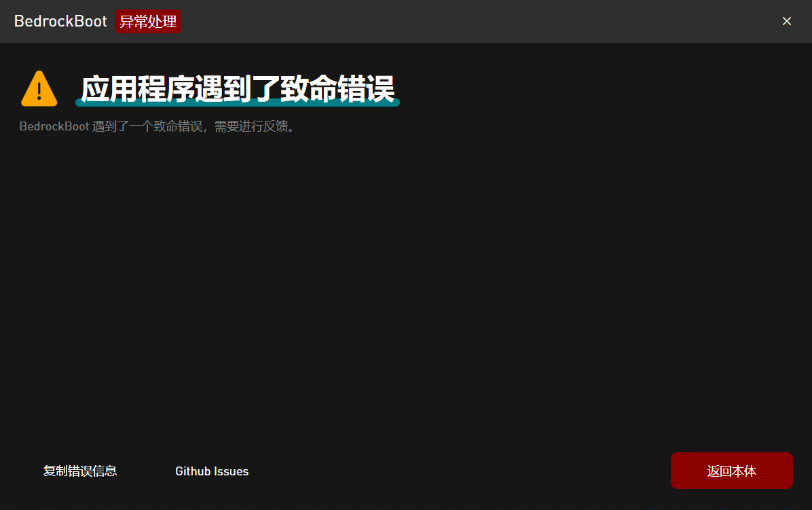Click empty title bar space left of close button
The width and height of the screenshot is (812, 510).
pos(475,21)
